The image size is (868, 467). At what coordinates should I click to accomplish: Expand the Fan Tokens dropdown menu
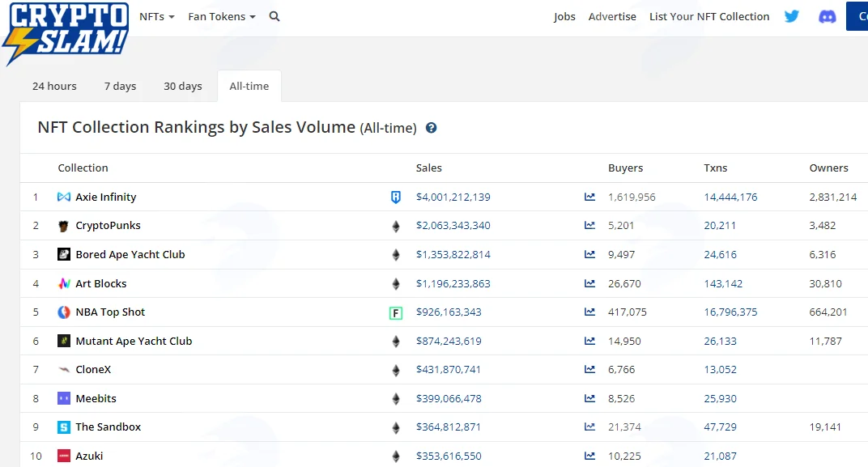[221, 17]
